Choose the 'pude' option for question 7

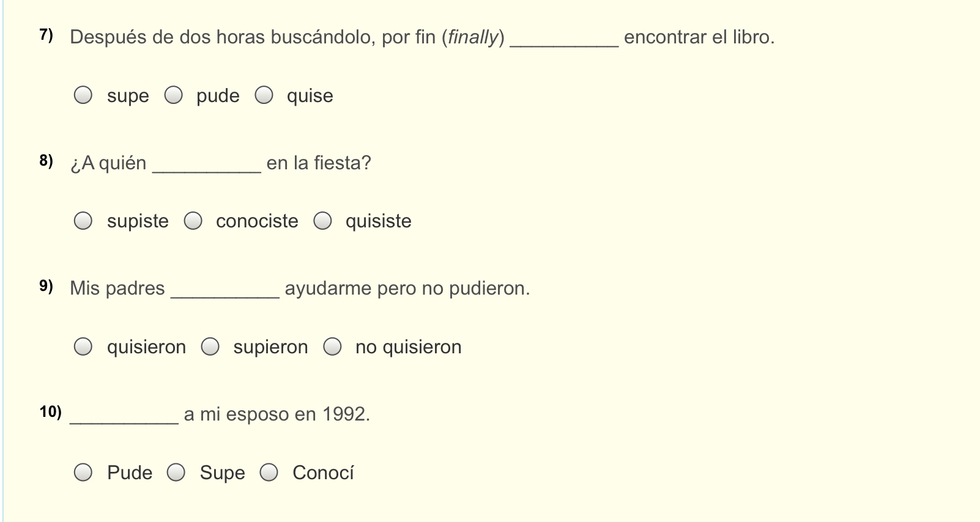[174, 95]
